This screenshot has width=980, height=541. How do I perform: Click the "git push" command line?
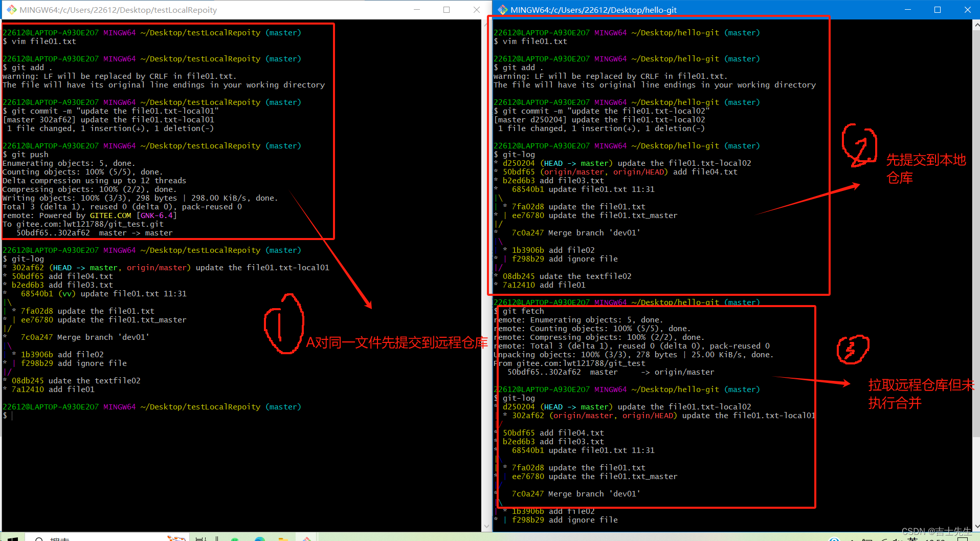[26, 155]
